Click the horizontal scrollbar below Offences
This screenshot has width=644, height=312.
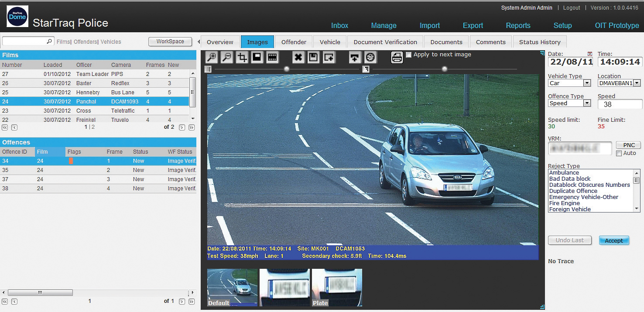[40, 292]
